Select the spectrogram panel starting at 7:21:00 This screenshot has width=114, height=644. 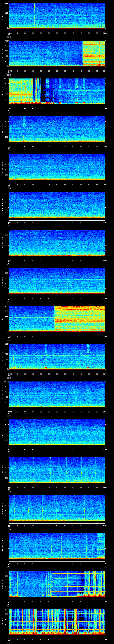point(57,53)
